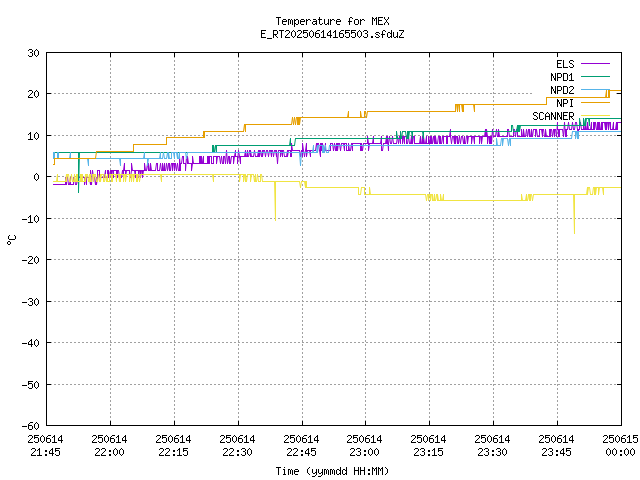Click the y-axis tick label 30
The height and width of the screenshot is (480, 640).
pyautogui.click(x=33, y=53)
